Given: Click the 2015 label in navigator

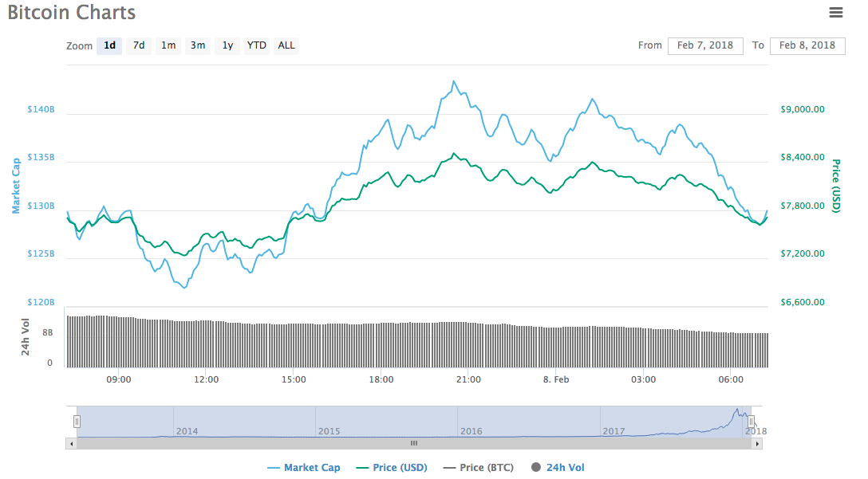Looking at the screenshot, I should (329, 431).
